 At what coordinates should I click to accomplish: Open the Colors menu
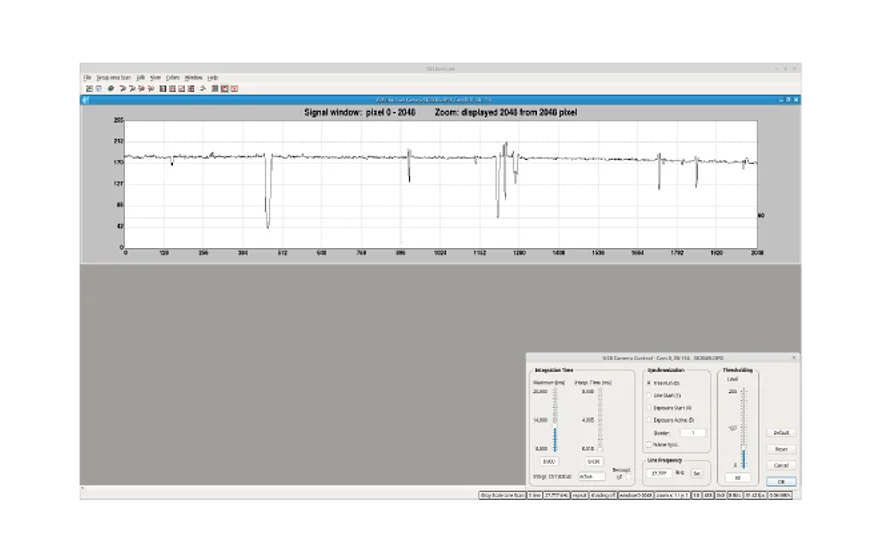pos(172,77)
